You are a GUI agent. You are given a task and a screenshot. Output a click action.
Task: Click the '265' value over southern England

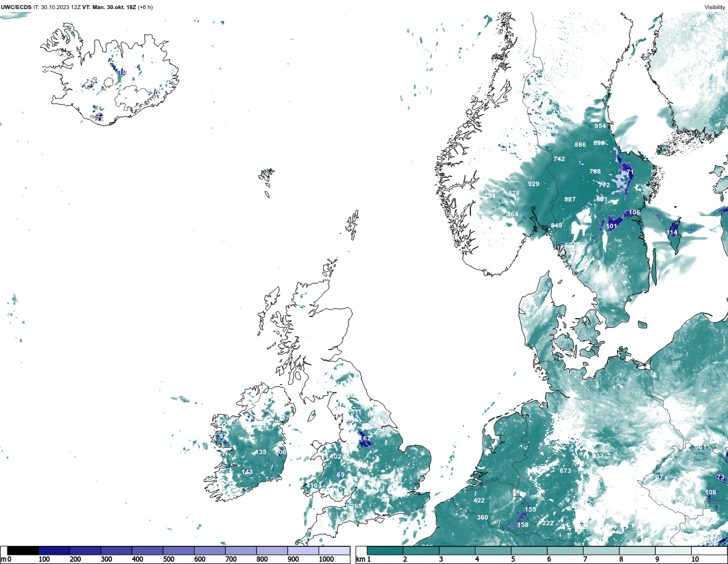pos(356,506)
